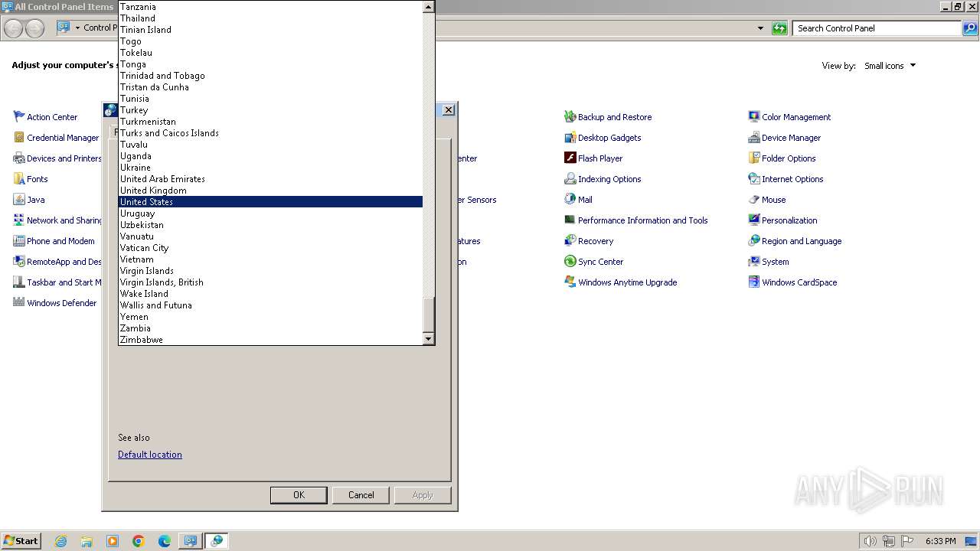Launch the Java control panel icon

click(x=19, y=200)
